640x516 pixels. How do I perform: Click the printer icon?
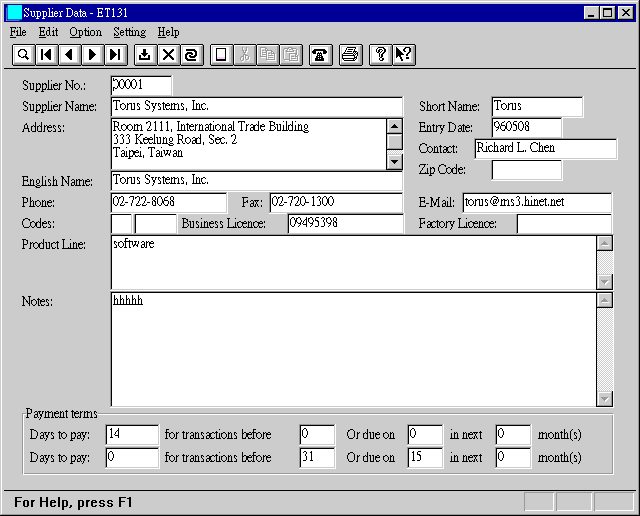[x=350, y=55]
